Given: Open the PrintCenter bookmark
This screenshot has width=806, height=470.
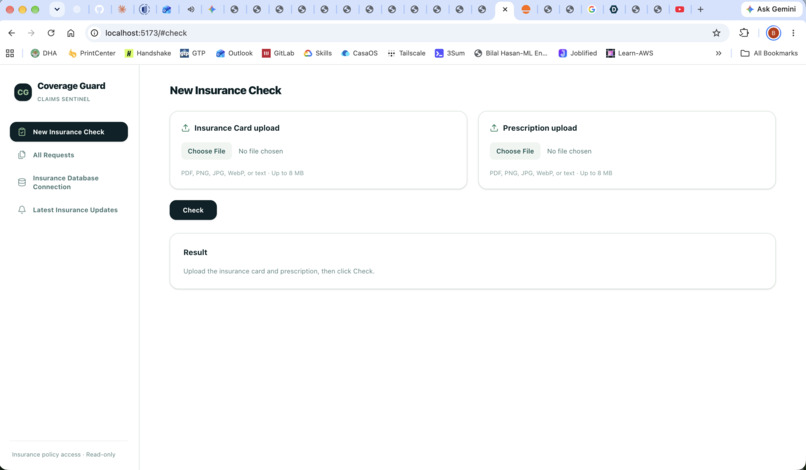Looking at the screenshot, I should [x=91, y=53].
